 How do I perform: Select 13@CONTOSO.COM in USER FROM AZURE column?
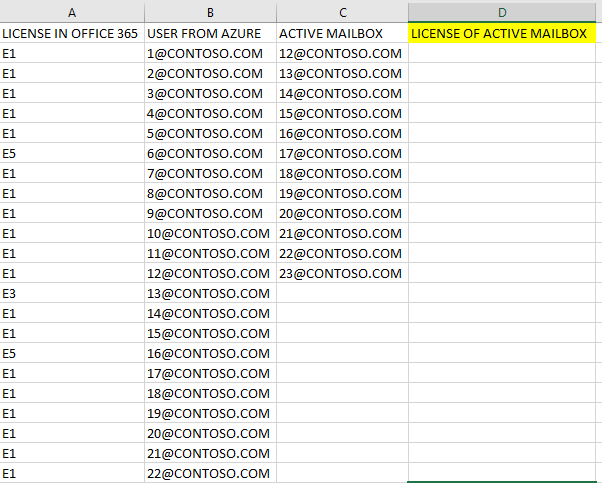[210, 293]
